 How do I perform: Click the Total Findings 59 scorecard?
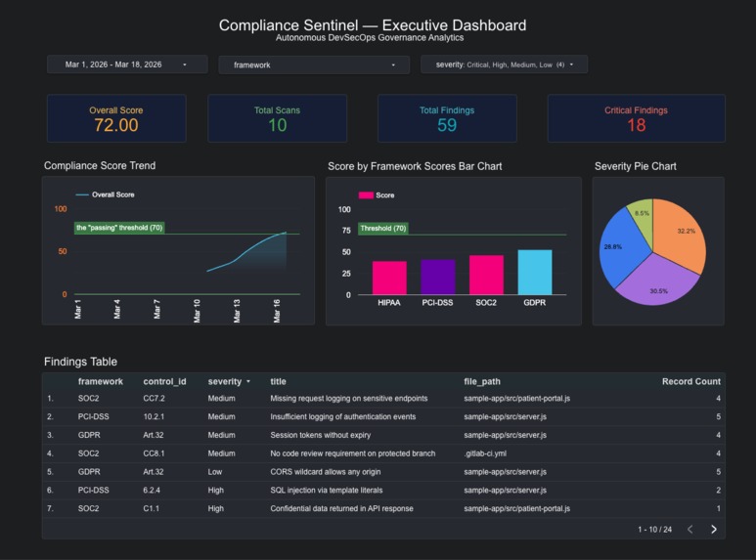(447, 118)
